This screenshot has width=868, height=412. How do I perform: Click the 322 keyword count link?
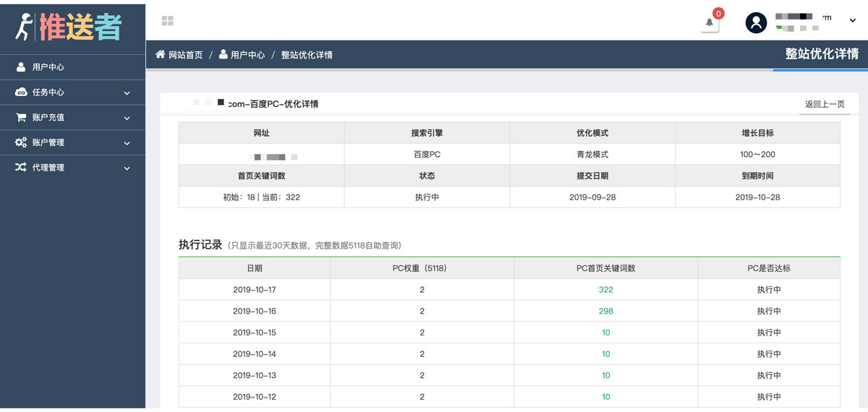606,290
